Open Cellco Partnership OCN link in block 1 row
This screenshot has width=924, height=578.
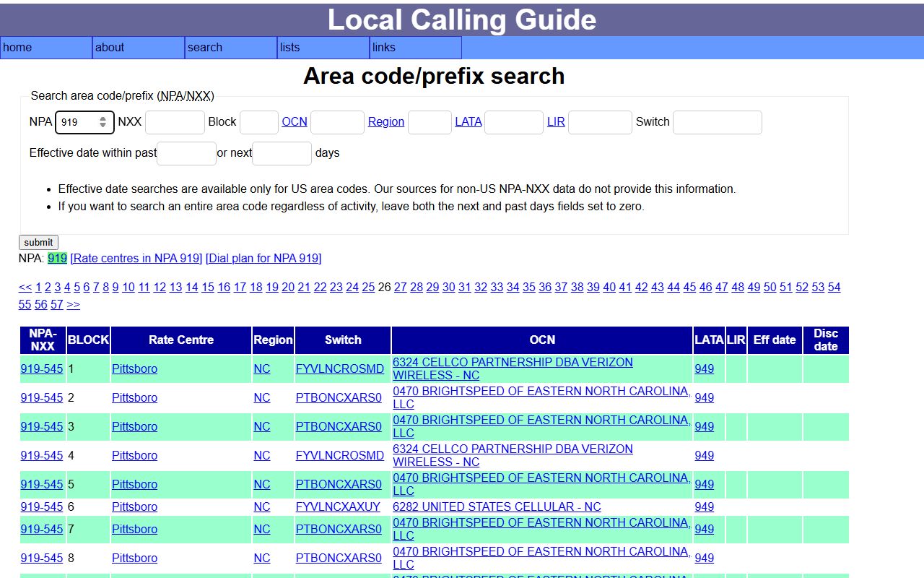[513, 368]
